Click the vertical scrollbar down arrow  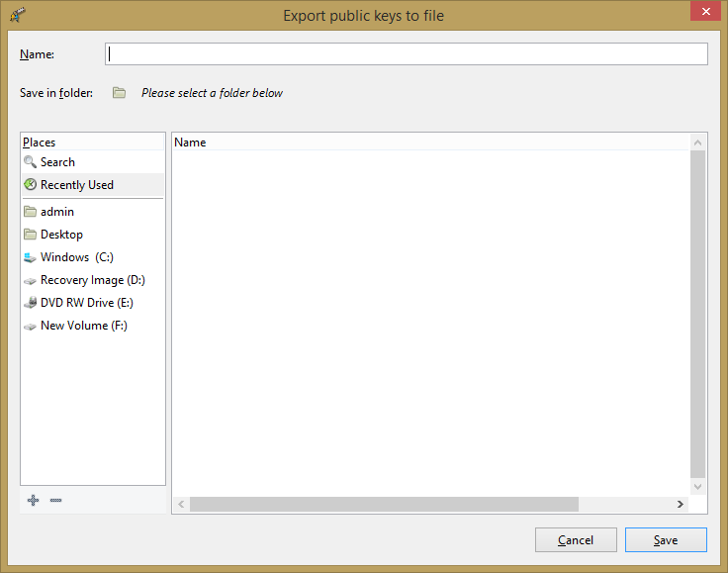tap(698, 487)
